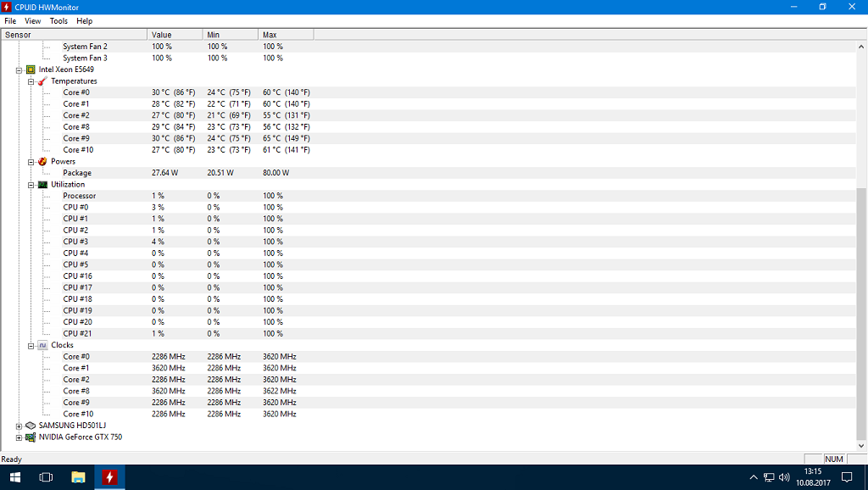Screen dimensions: 868x490
Task: Click the HWMonitor title bar app icon
Action: pyautogui.click(x=7, y=7)
